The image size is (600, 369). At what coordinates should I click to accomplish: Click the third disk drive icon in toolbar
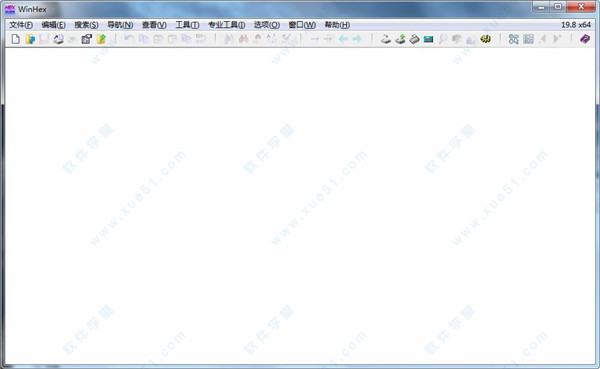coord(414,39)
